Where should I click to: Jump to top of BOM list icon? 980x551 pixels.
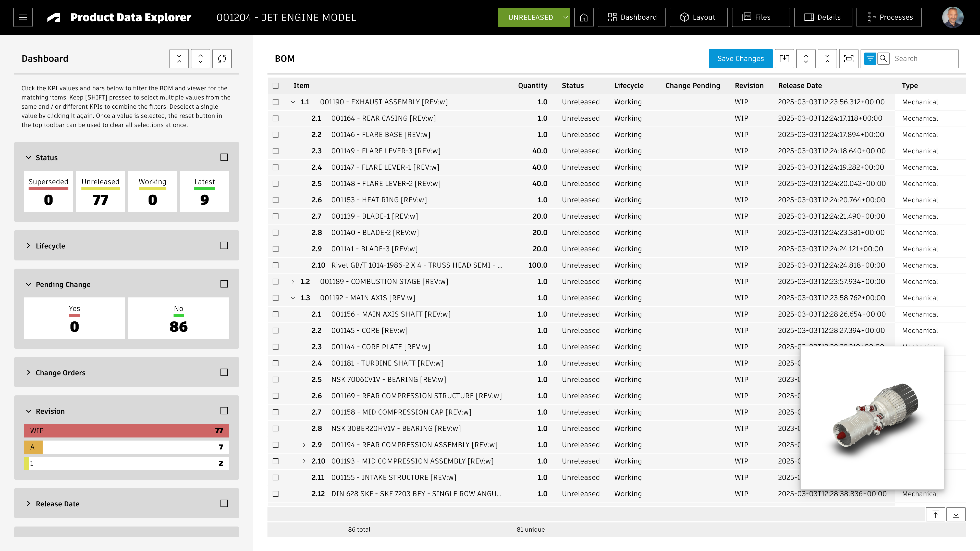[x=935, y=515]
